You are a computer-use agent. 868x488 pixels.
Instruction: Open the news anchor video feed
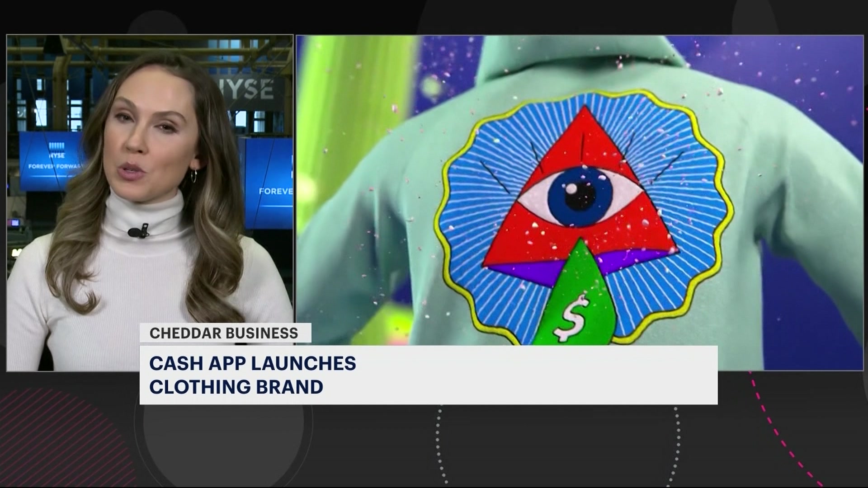[x=150, y=202]
